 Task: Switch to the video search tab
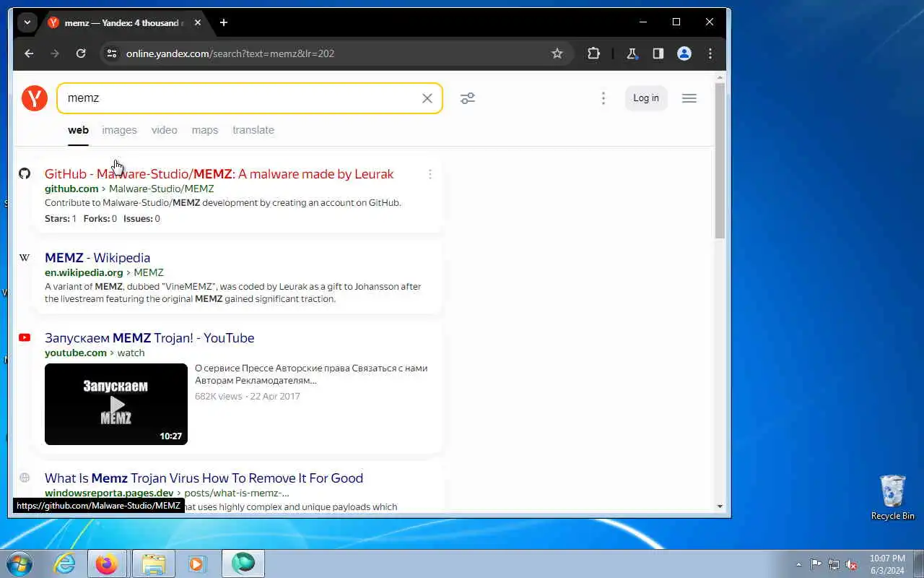click(x=164, y=130)
